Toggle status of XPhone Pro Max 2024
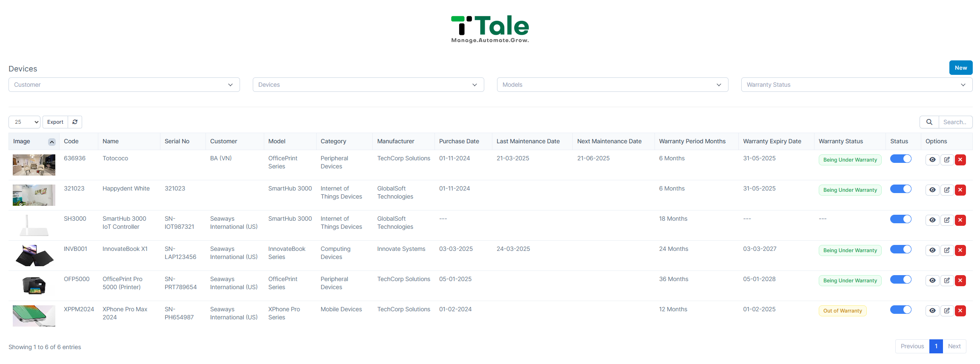The height and width of the screenshot is (364, 980). point(900,310)
